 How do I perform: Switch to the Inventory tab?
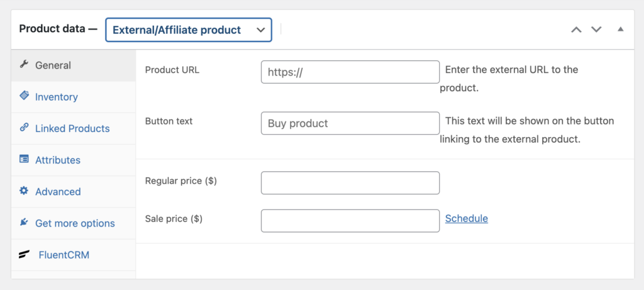(x=74, y=97)
